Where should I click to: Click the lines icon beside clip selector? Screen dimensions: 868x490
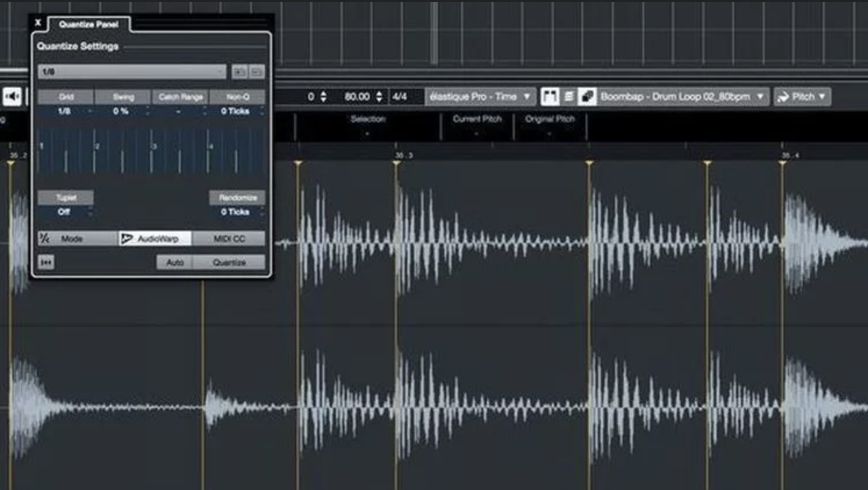569,96
